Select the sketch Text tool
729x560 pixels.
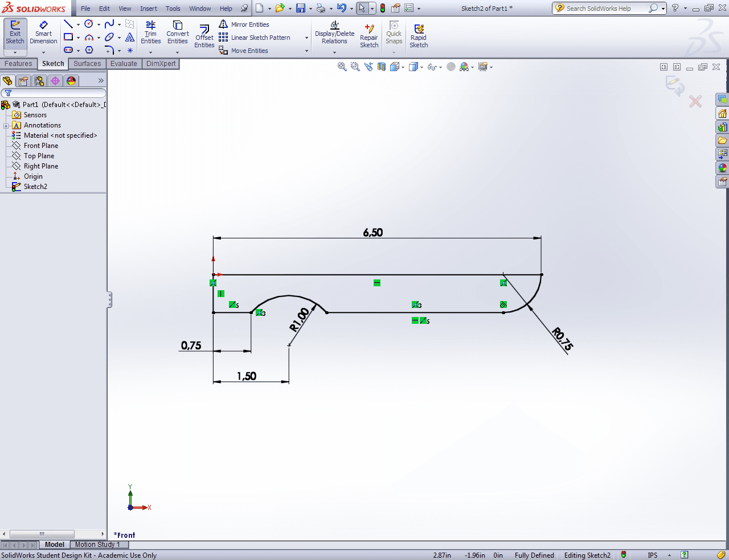coord(130,37)
